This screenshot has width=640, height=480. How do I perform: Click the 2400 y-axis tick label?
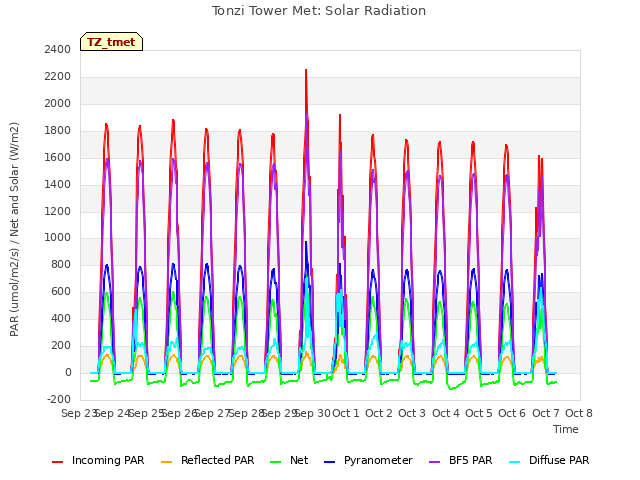tap(58, 49)
